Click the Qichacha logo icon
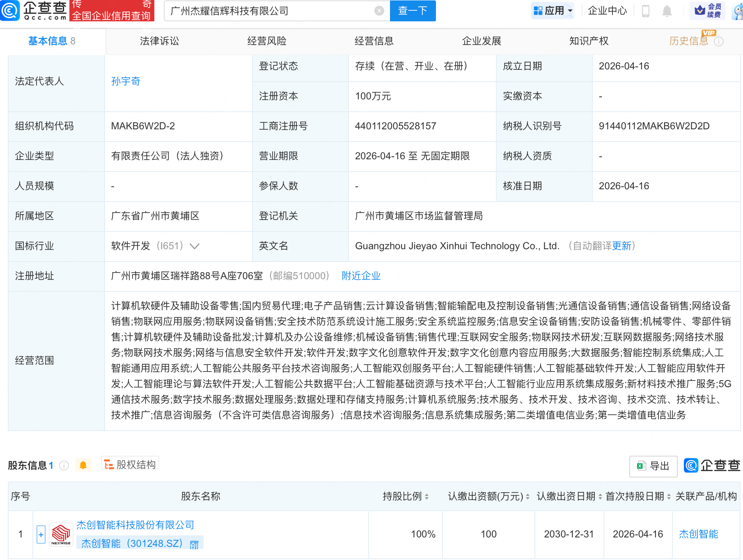Viewport: 743px width, 560px height. 10,11
